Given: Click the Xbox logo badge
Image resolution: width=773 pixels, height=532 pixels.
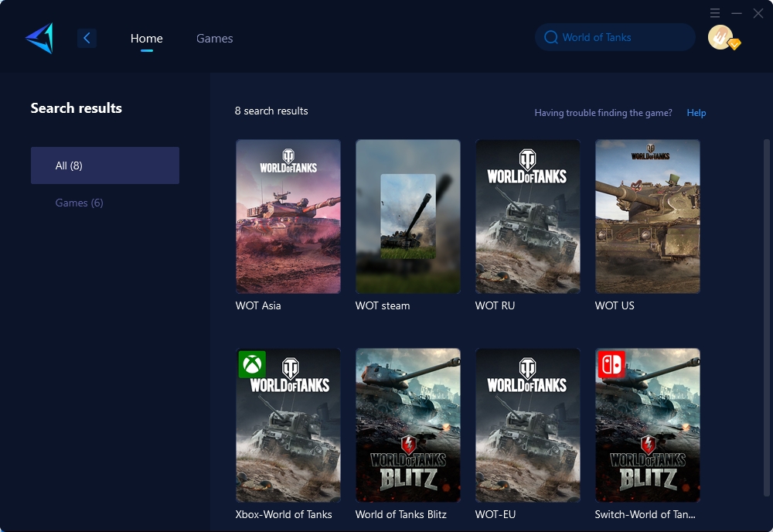Looking at the screenshot, I should click(x=253, y=364).
